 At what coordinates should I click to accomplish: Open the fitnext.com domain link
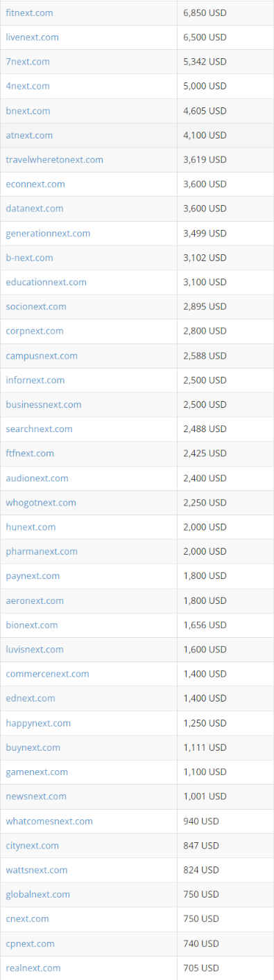tap(29, 12)
